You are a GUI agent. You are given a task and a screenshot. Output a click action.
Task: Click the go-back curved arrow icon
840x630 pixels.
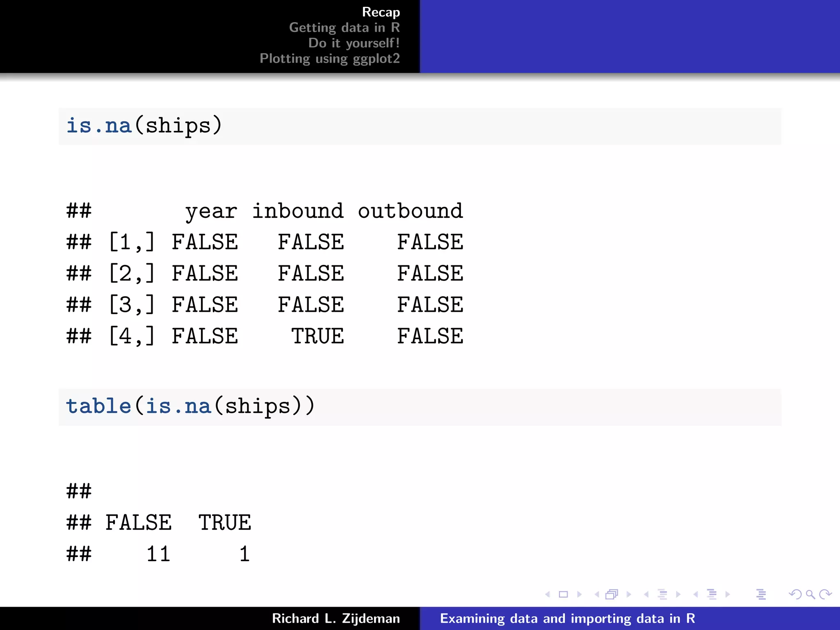[x=795, y=594]
